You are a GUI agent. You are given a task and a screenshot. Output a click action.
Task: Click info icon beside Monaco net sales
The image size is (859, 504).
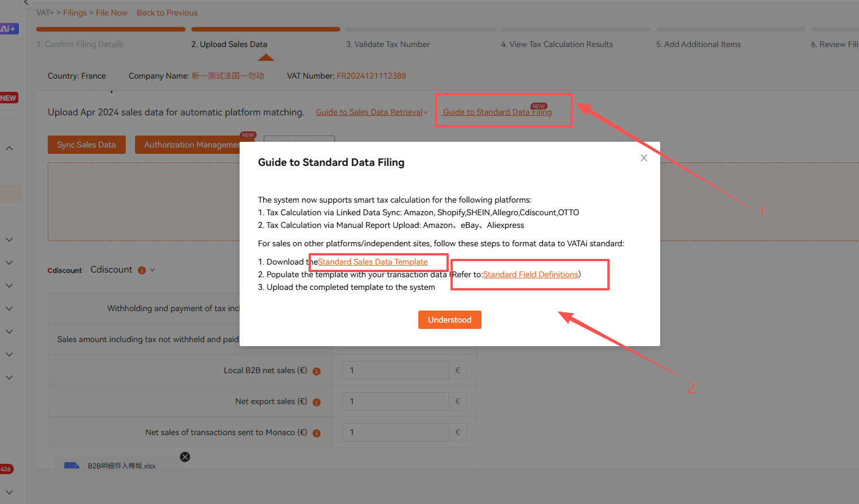coord(317,433)
